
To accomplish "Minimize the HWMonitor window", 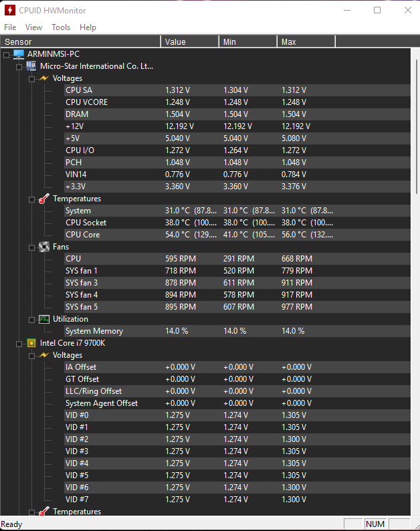I will pos(347,10).
